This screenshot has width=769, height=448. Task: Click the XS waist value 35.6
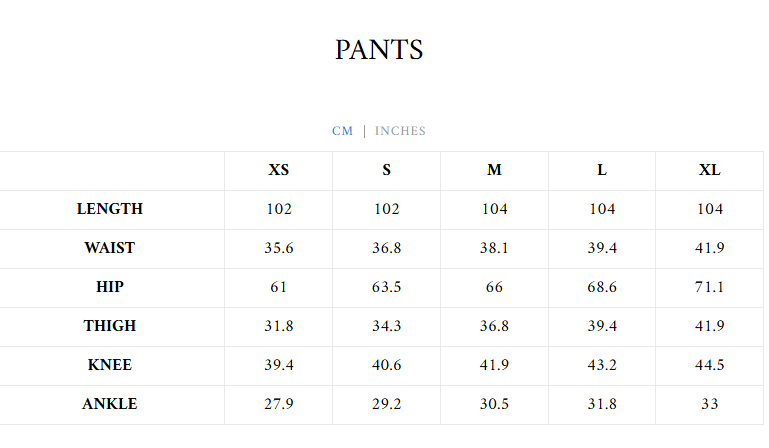click(278, 248)
